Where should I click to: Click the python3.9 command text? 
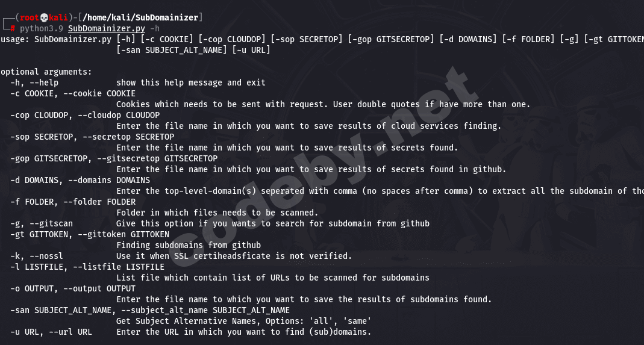coord(42,28)
